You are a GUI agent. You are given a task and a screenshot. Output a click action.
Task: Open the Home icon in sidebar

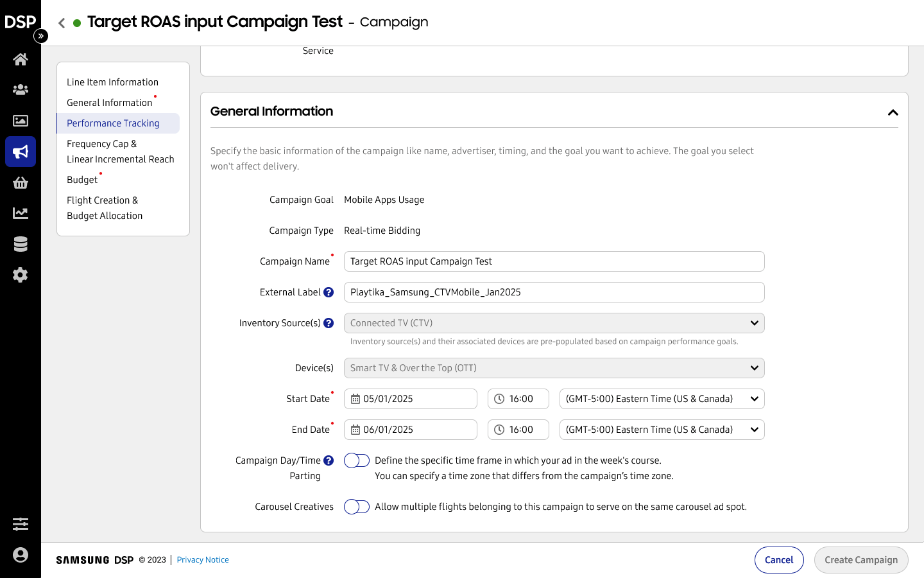click(21, 60)
